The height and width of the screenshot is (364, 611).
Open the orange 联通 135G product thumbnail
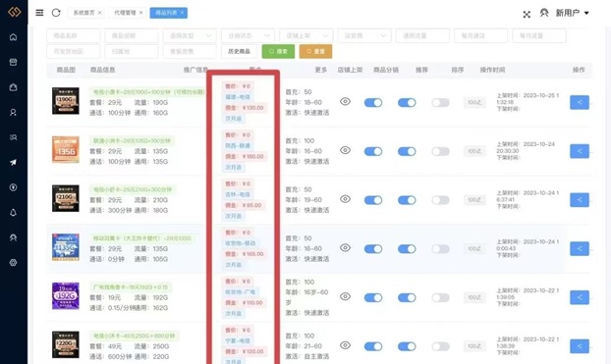(66, 149)
